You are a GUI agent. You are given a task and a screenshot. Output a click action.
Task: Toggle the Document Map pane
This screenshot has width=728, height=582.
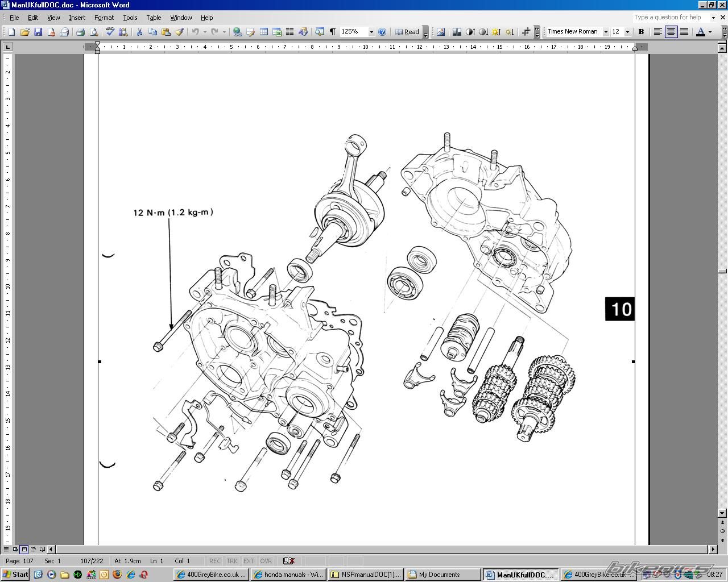320,32
